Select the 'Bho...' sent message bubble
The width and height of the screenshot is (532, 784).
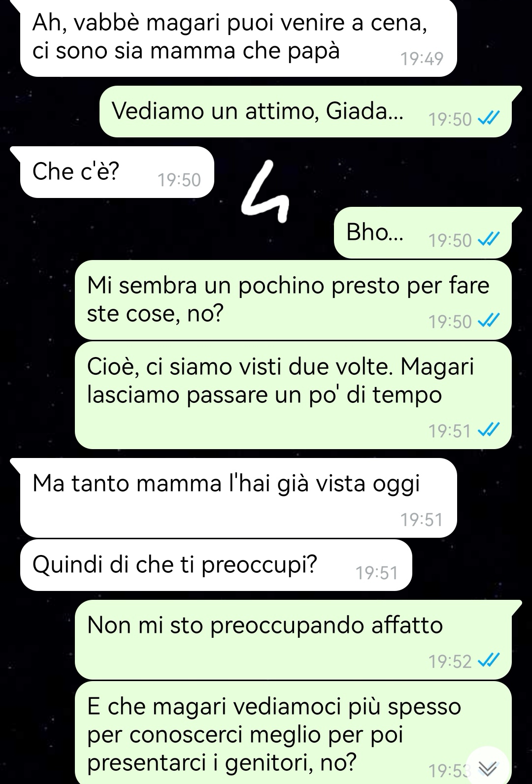pos(423,232)
